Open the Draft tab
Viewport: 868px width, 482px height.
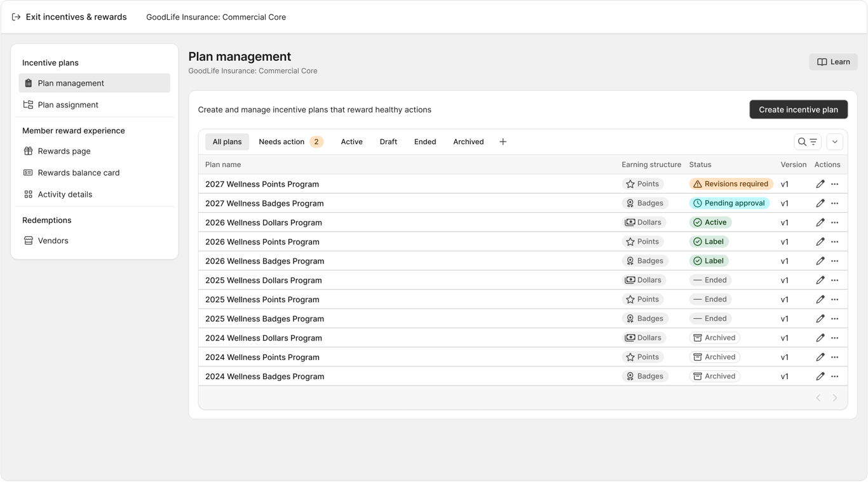pyautogui.click(x=388, y=142)
